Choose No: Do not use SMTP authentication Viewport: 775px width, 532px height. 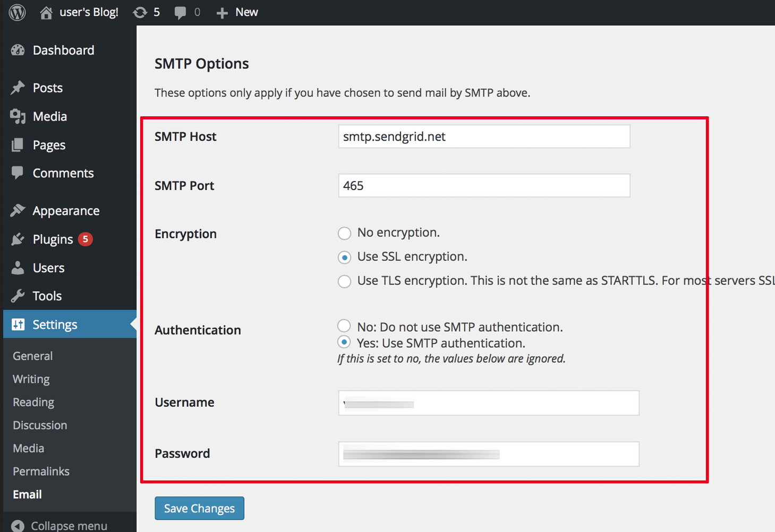coord(344,326)
